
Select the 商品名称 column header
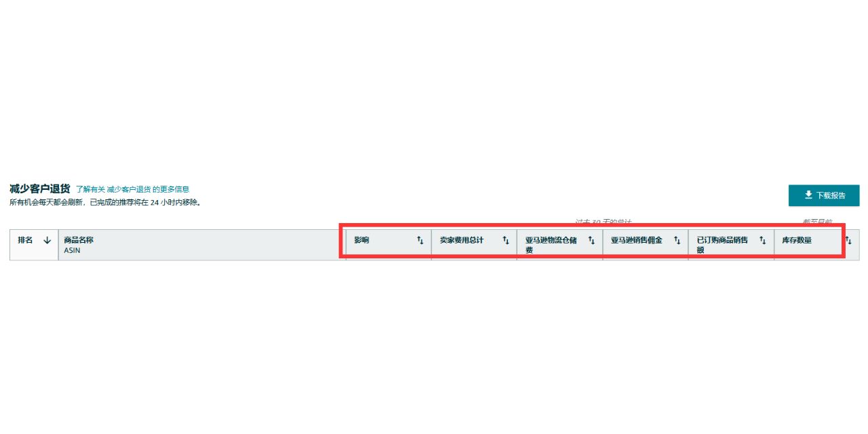click(x=202, y=245)
